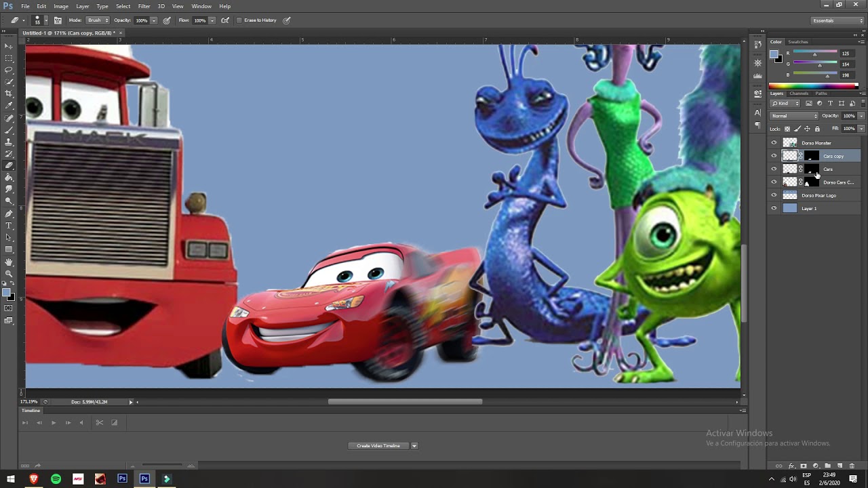This screenshot has height=488, width=868.
Task: Switch to the Channels tab
Action: (x=799, y=94)
